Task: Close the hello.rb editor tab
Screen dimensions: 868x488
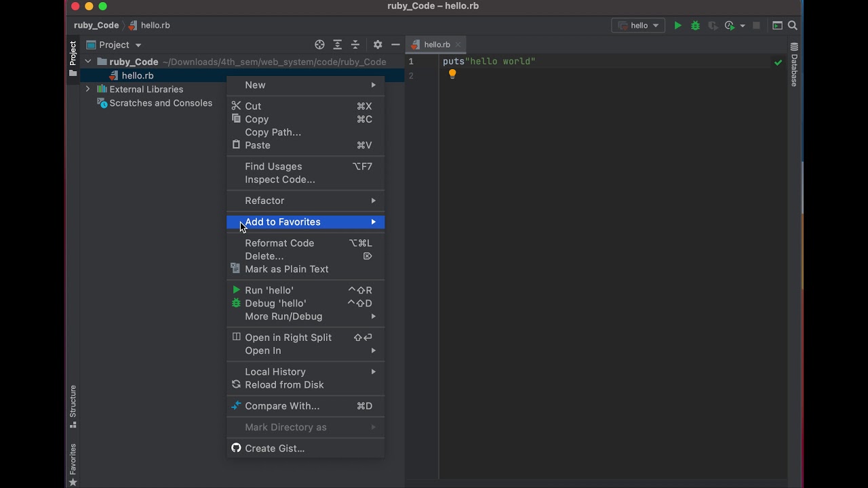Action: point(458,45)
